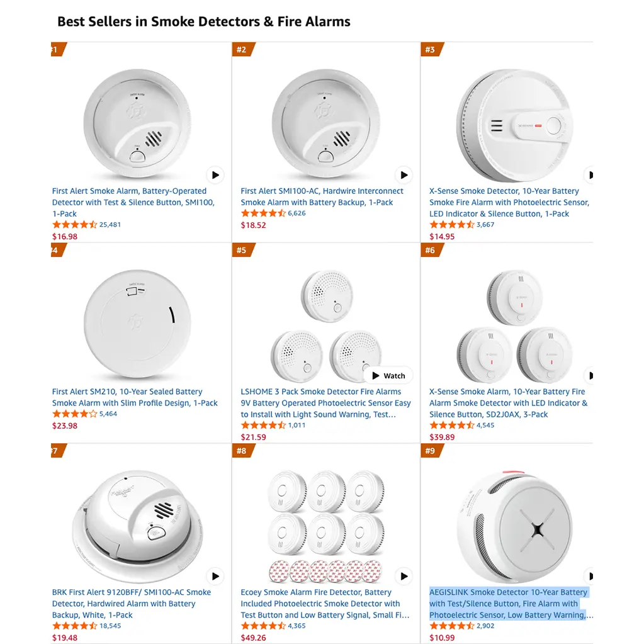Click the $39.89 price of X-Sense 3-Pack
Screen dimensions: 644x644
pyautogui.click(x=442, y=437)
